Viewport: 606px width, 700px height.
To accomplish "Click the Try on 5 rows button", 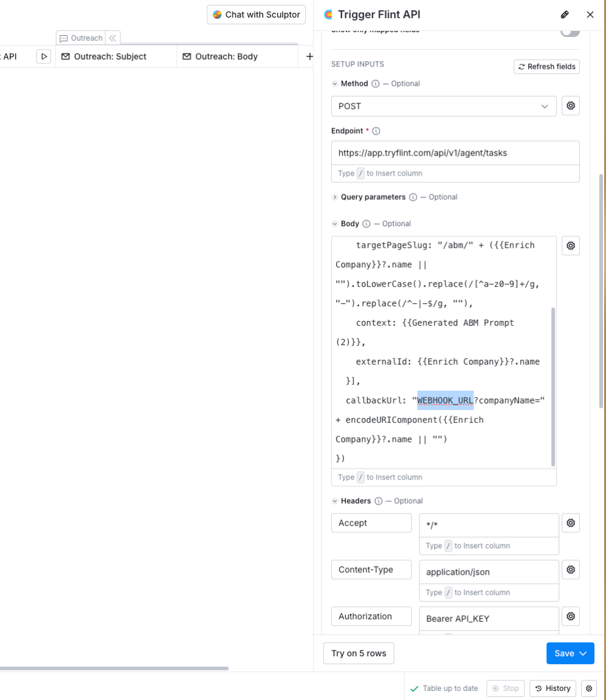I will [358, 653].
